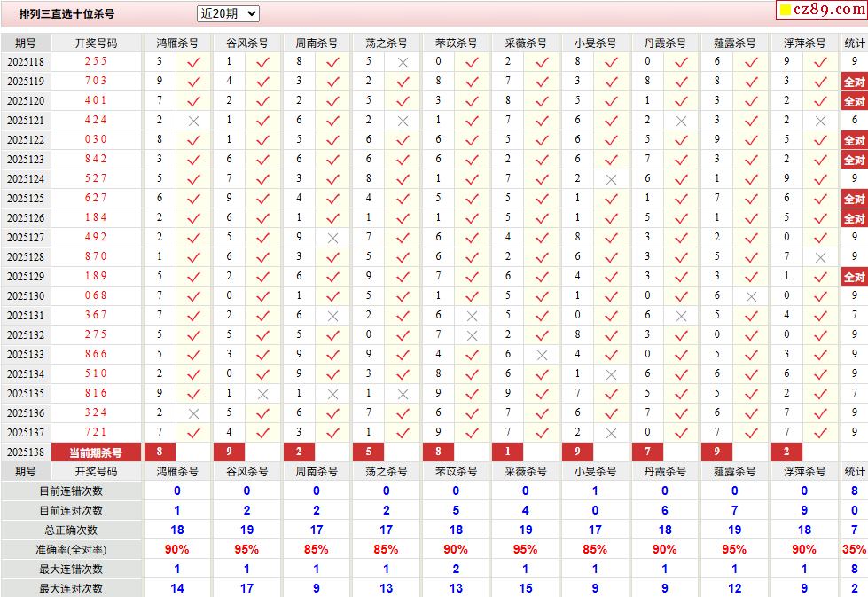Click the red checkmark in 薤露杀号 for period 2025129
The width and height of the screenshot is (868, 597).
(751, 277)
